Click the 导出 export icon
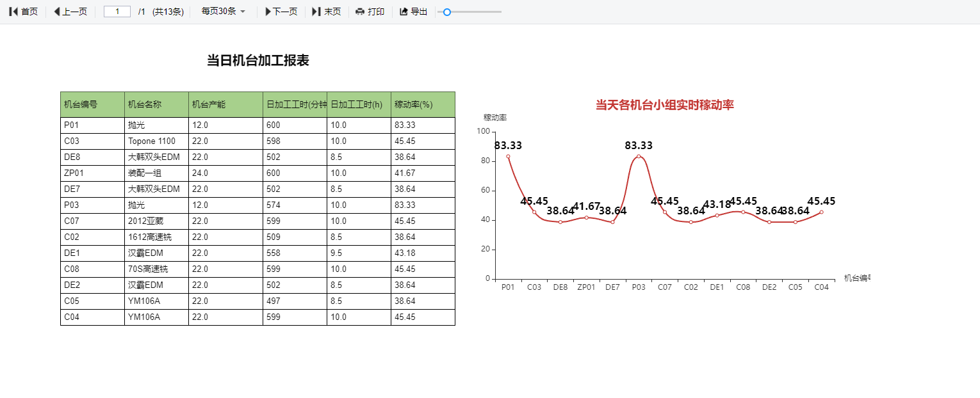Viewport: 980px width, 398px height. coord(404,12)
